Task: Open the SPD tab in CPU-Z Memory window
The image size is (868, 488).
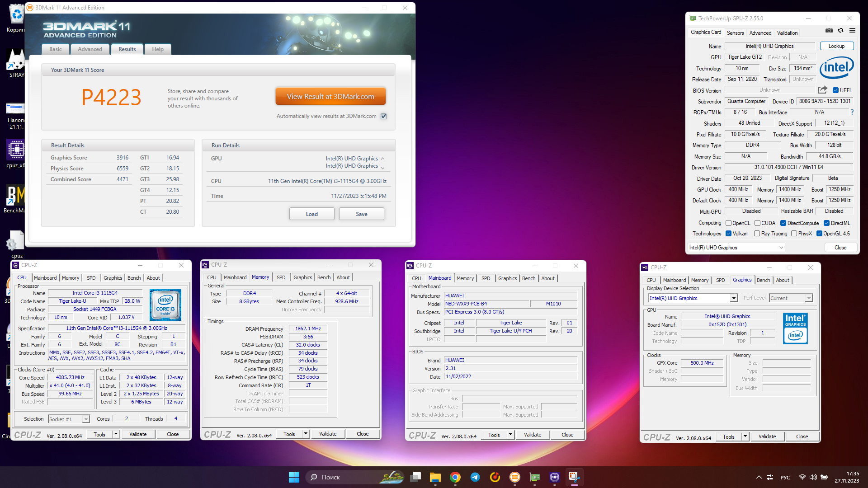Action: coord(281,277)
